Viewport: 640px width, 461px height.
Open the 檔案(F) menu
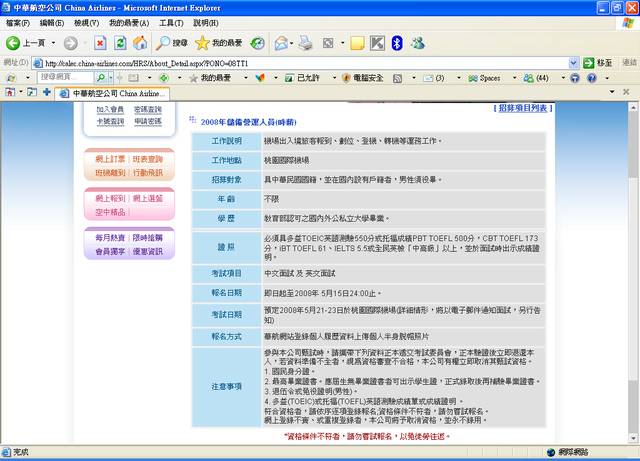coord(18,23)
